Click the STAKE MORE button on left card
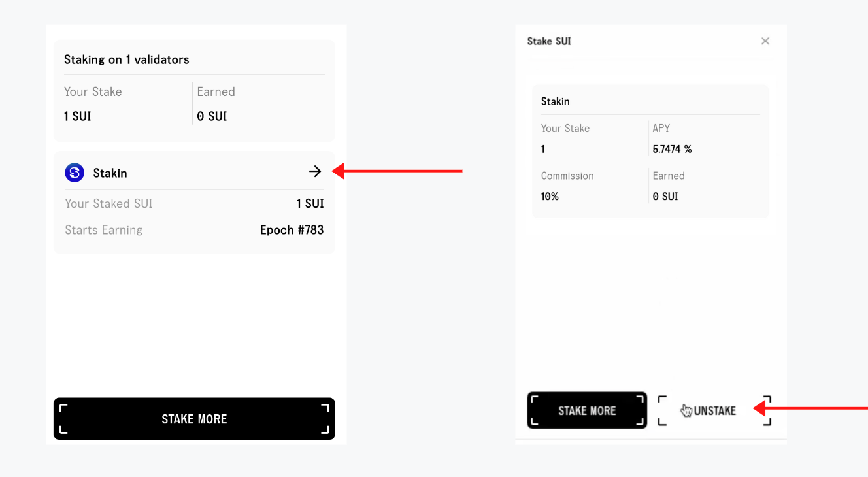Image resolution: width=868 pixels, height=477 pixels. tap(194, 419)
